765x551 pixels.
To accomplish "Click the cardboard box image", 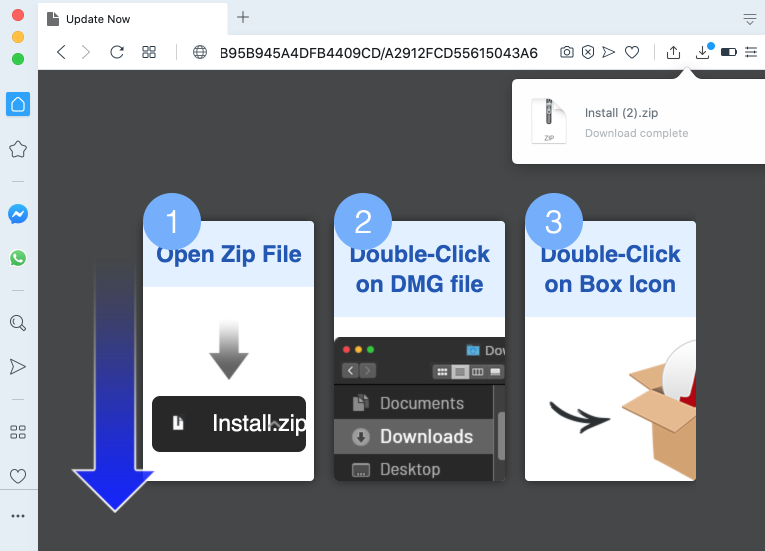I will [x=659, y=410].
